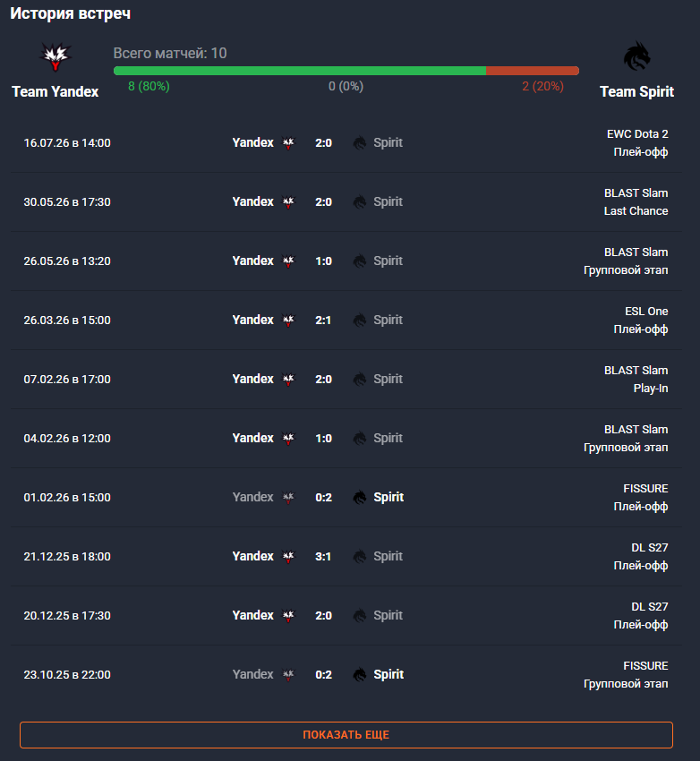This screenshot has height=761, width=700.
Task: Click Yandex logo in 21.12.25 match row
Action: pyautogui.click(x=288, y=557)
